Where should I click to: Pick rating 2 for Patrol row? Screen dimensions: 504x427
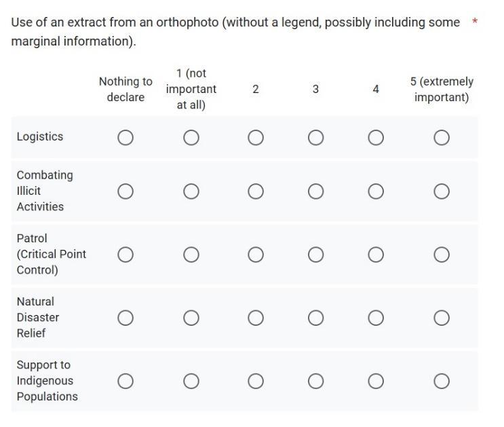point(256,255)
